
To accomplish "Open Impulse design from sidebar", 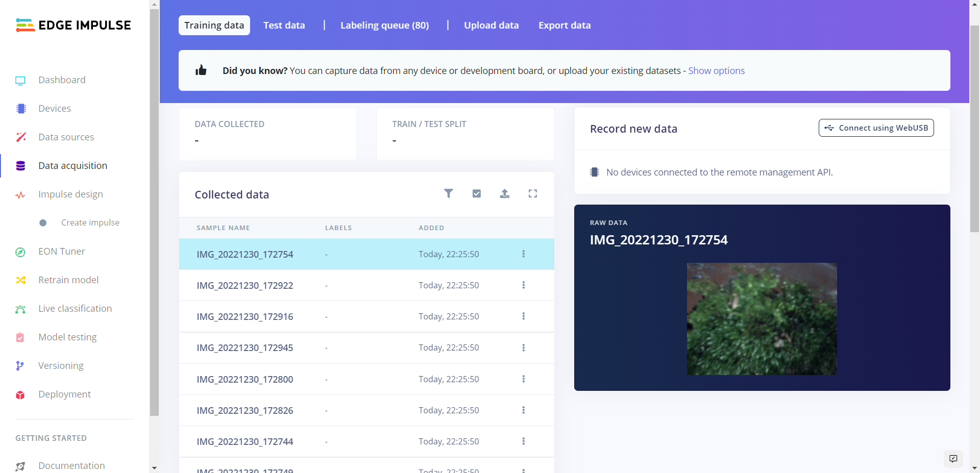I will click(x=70, y=194).
